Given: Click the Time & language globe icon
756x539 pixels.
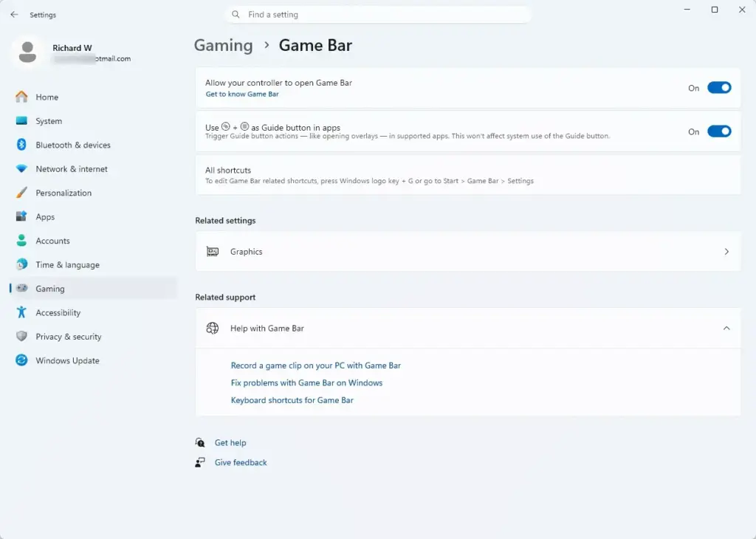Looking at the screenshot, I should 21,264.
